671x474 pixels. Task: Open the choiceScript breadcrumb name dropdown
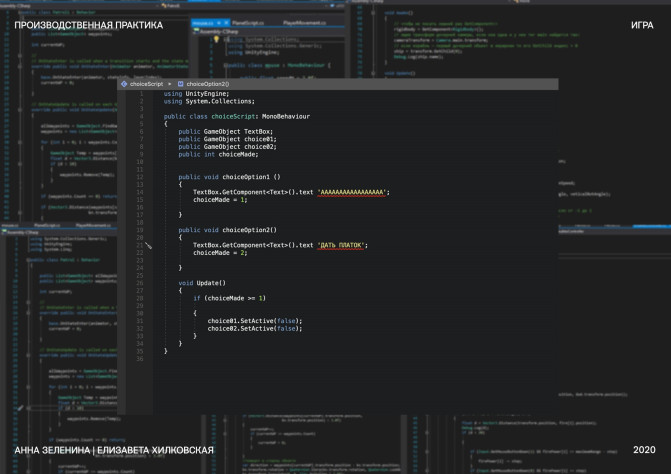(146, 84)
